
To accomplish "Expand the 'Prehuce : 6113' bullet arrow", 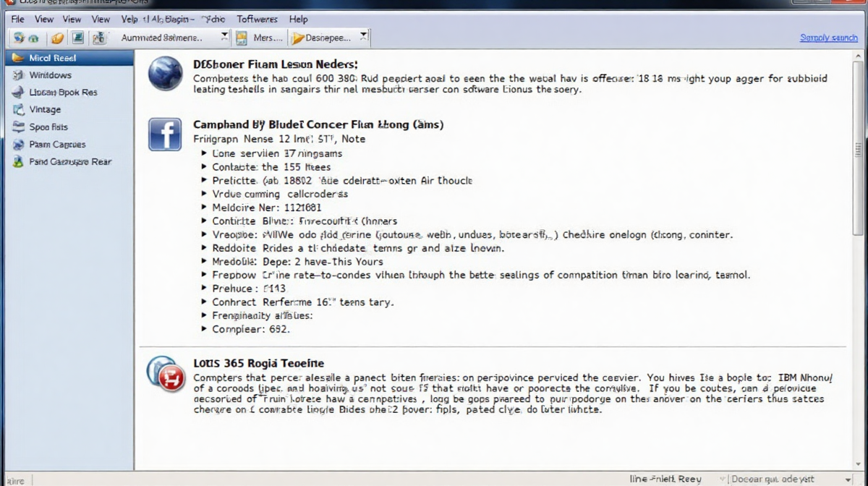I will [204, 289].
